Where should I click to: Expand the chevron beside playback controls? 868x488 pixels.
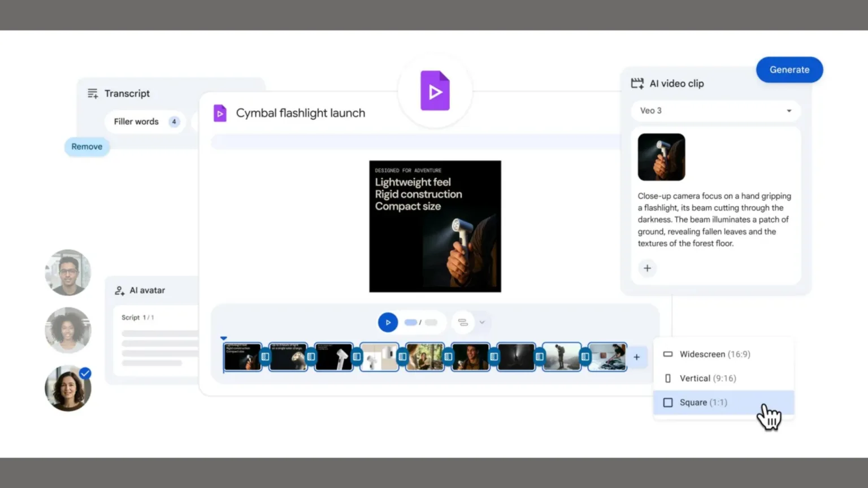pos(481,322)
